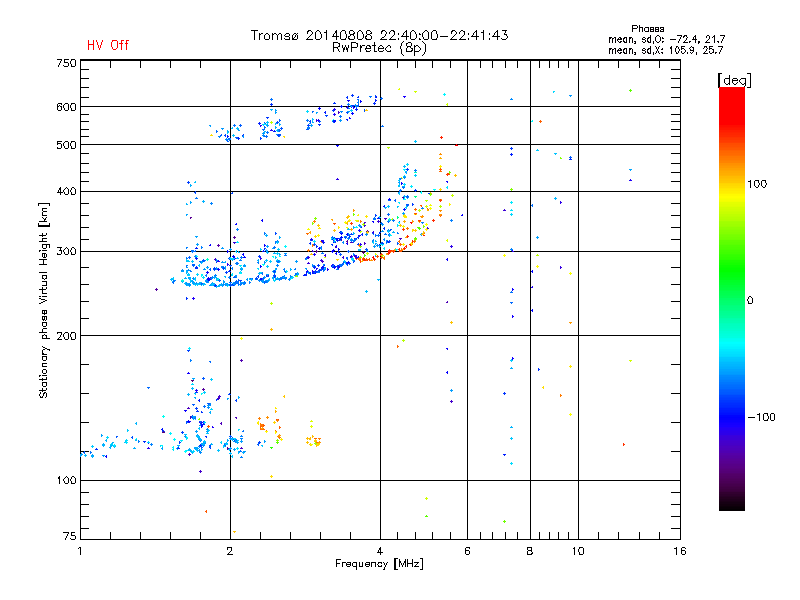Click the y-axis tick label '100'

(66, 480)
